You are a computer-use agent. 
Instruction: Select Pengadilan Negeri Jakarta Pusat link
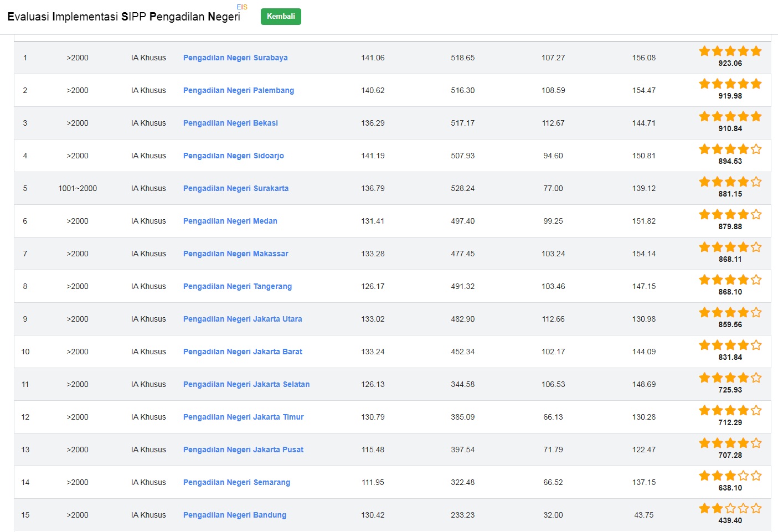243,450
